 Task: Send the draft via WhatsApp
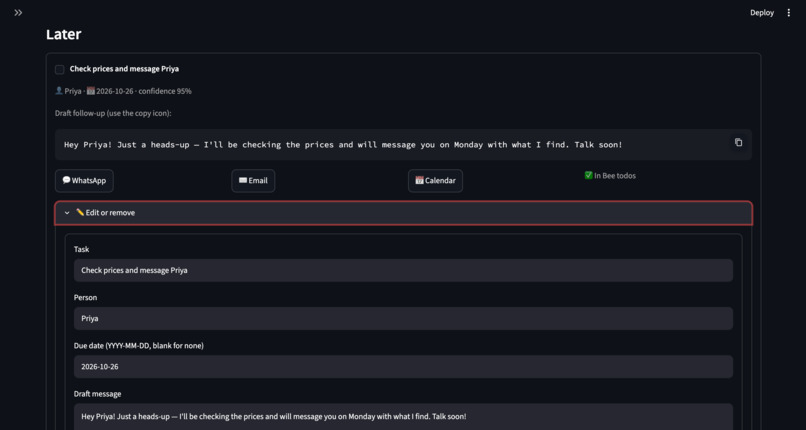(84, 181)
